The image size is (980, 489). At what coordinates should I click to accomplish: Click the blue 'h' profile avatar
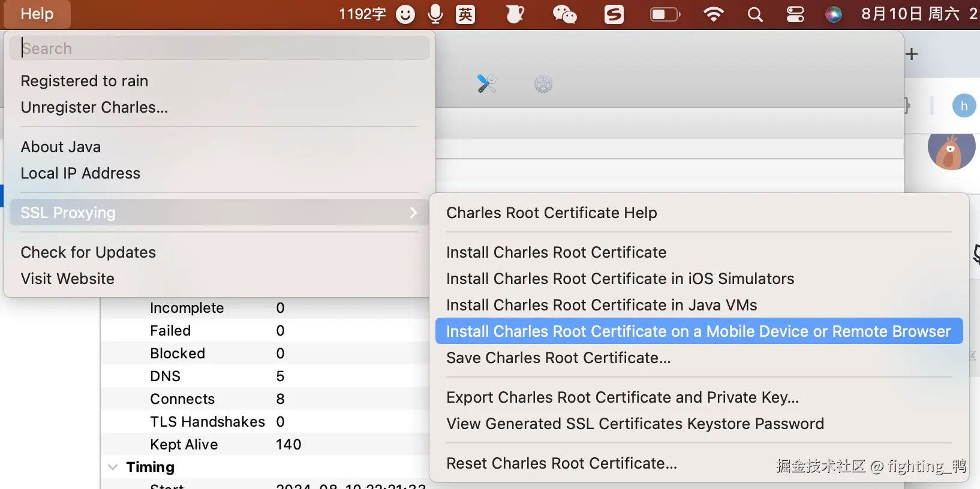[964, 106]
